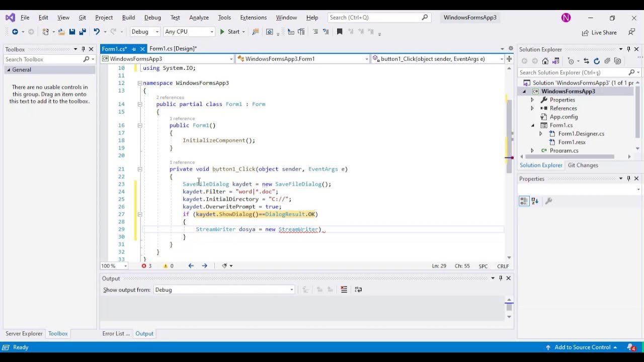Collapse the General group in Toolbox
644x362 pixels.
[9, 70]
